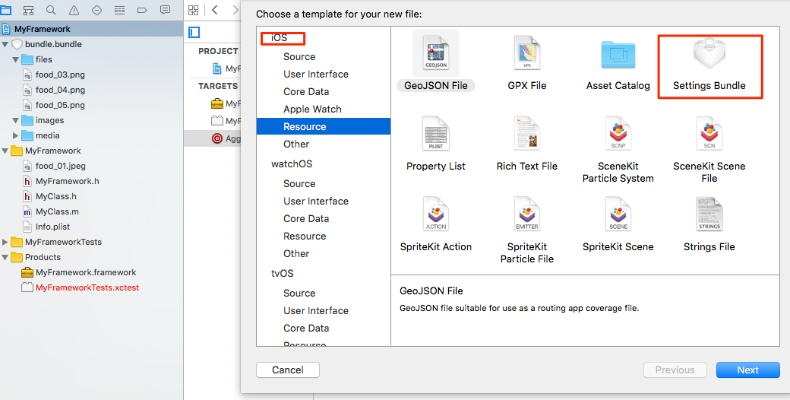790x400 pixels.
Task: Select User Interface under watchOS
Action: point(315,201)
